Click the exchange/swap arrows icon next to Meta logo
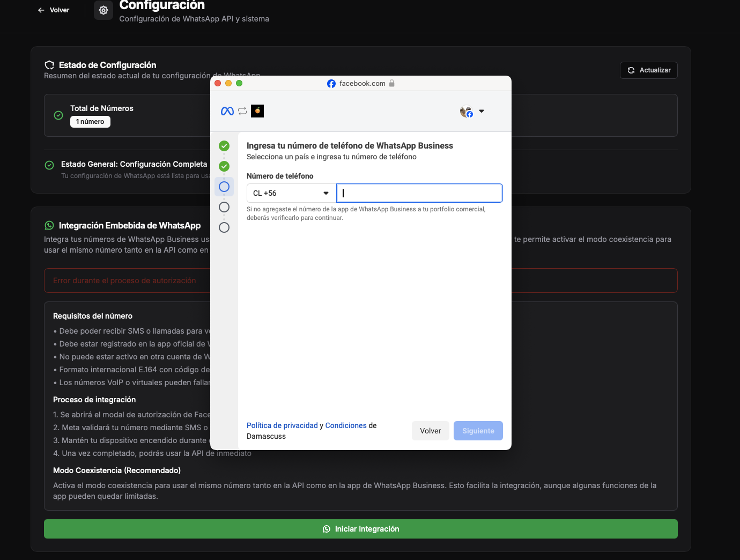 (x=242, y=111)
